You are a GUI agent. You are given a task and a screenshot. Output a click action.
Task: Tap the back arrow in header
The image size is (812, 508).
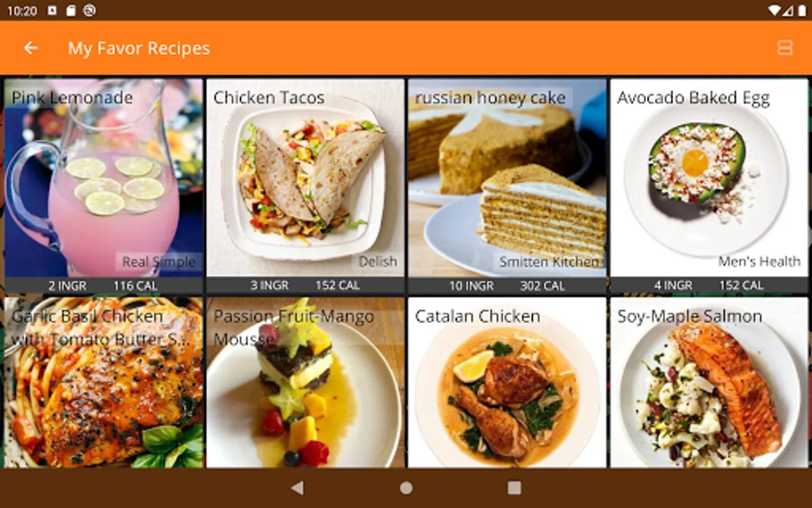31,48
